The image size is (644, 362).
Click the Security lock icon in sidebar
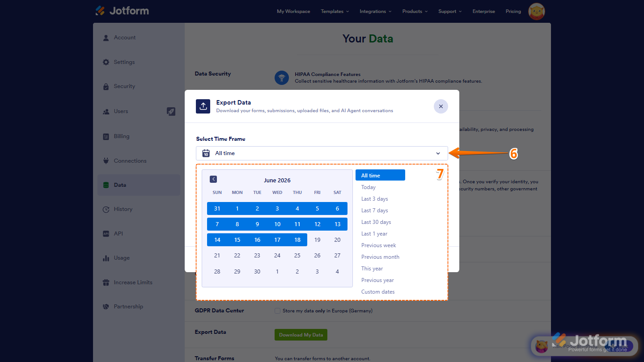(x=106, y=87)
